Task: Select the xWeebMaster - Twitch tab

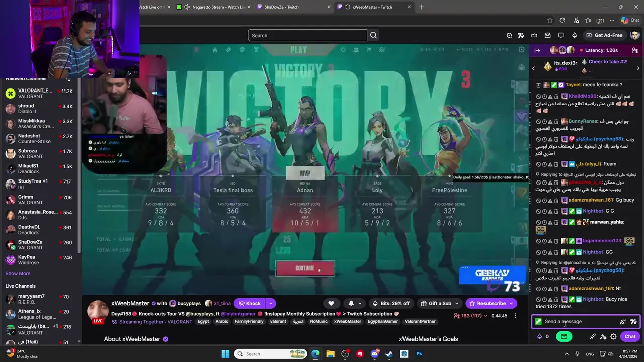Action: (372, 7)
